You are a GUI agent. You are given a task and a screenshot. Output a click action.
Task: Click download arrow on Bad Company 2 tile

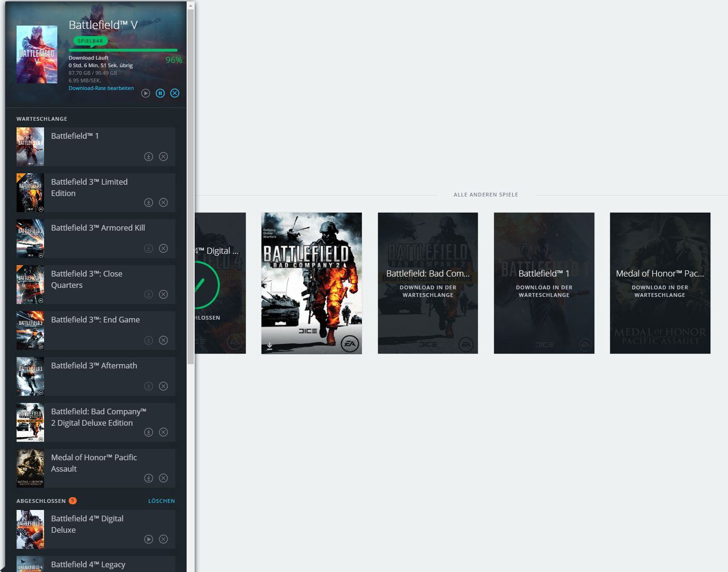(x=270, y=346)
